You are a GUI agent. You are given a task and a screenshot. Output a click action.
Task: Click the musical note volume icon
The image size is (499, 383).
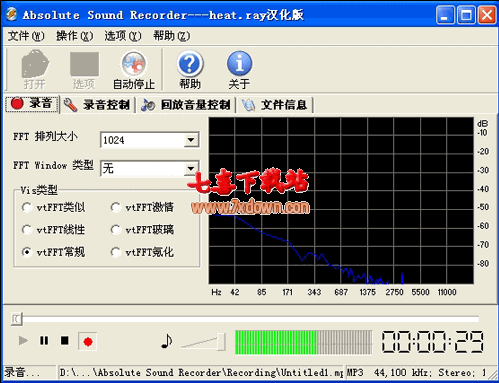166,341
